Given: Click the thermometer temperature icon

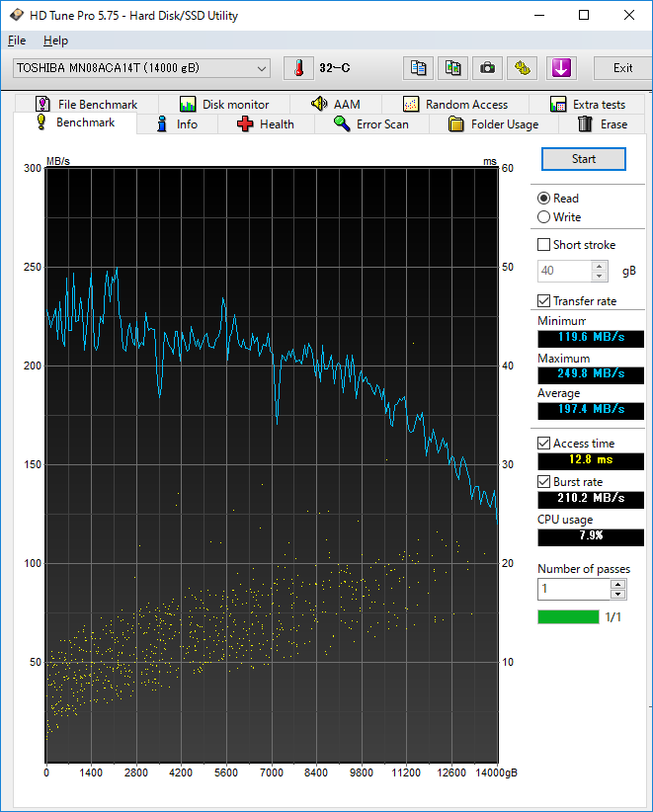Looking at the screenshot, I should (298, 68).
